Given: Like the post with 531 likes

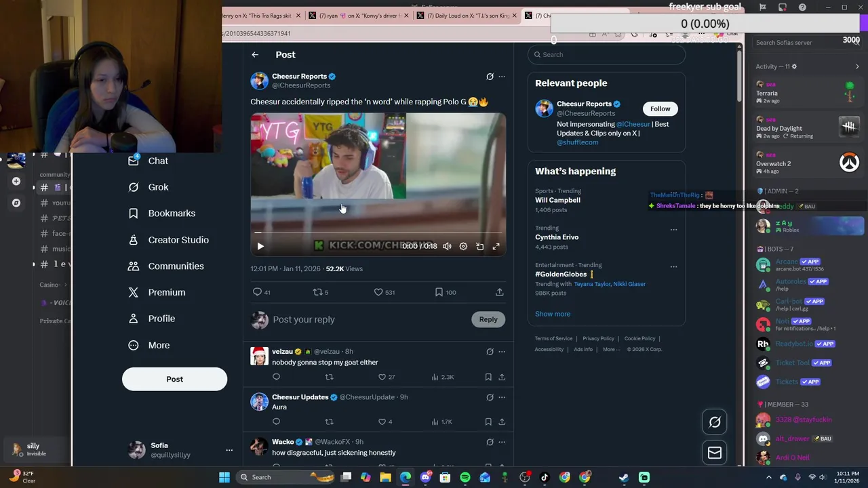Looking at the screenshot, I should (x=378, y=292).
